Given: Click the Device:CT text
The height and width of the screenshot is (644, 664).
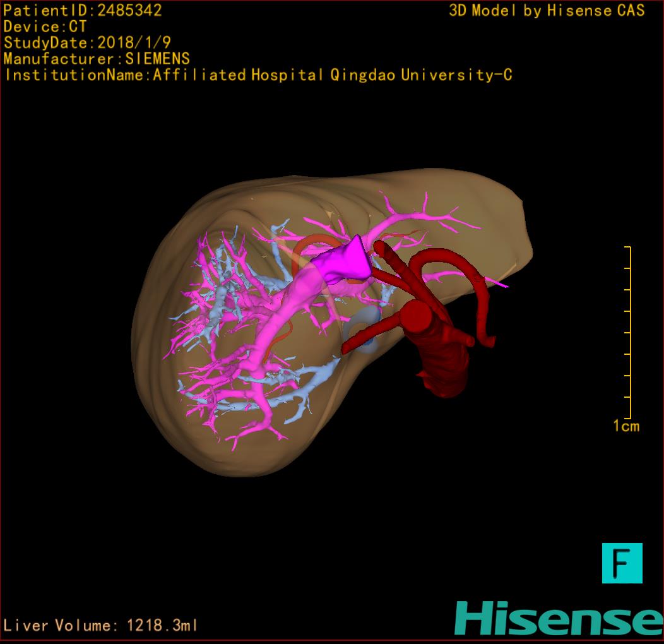Looking at the screenshot, I should (x=45, y=27).
